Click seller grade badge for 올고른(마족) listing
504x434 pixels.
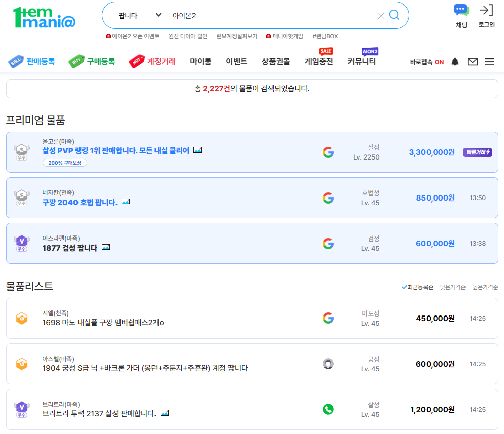22,152
